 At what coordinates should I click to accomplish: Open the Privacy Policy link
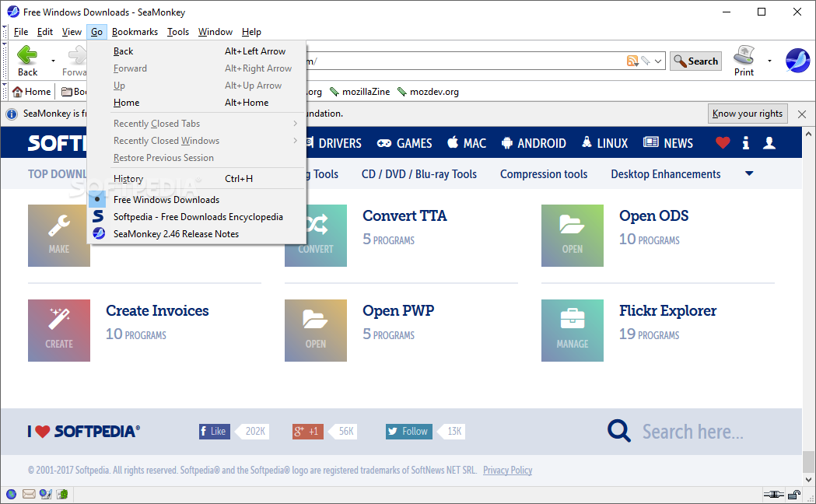pyautogui.click(x=507, y=471)
